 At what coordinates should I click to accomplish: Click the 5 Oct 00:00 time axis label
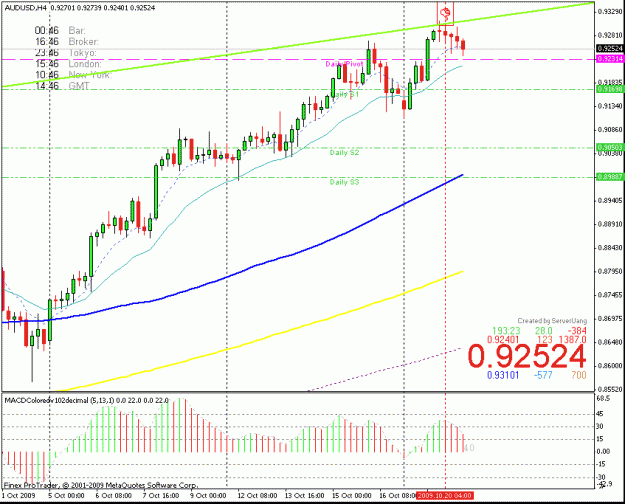[67, 495]
